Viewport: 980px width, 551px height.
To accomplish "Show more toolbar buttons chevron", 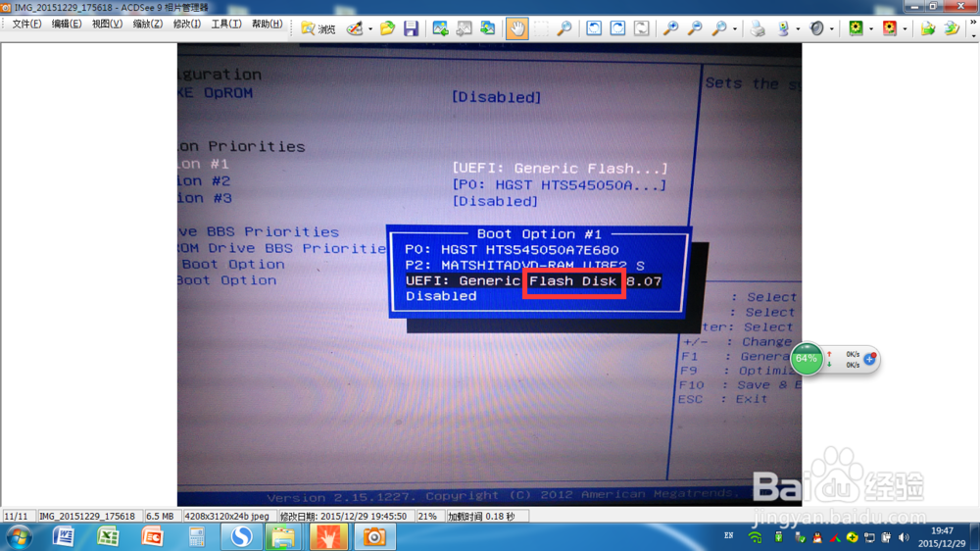I will 973,24.
